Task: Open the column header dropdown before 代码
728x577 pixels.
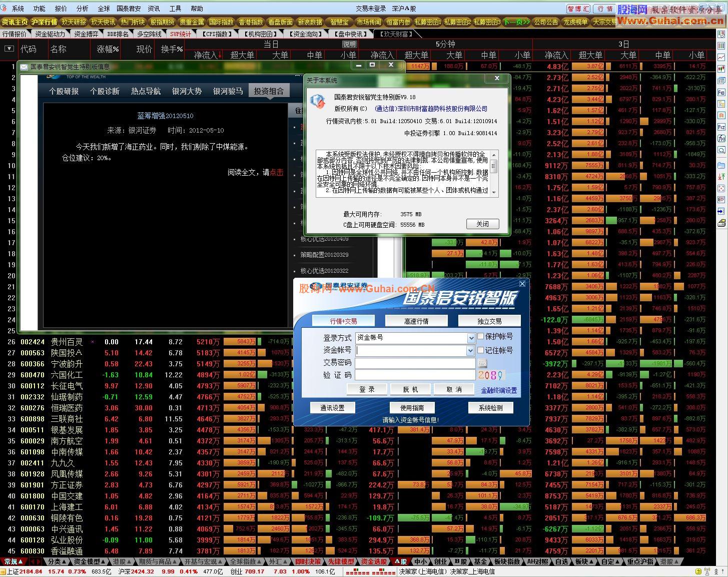Action: tap(9, 49)
